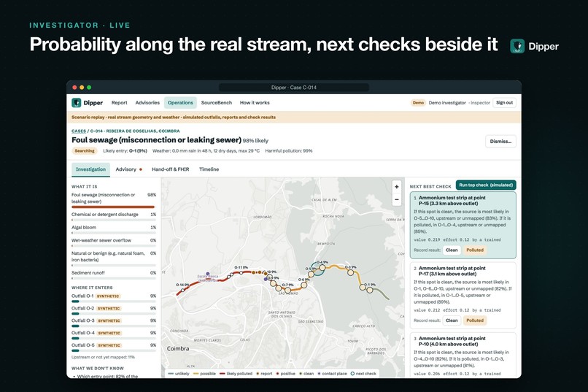Click the 'report' legend dot
The image size is (588, 392).
[x=258, y=374]
